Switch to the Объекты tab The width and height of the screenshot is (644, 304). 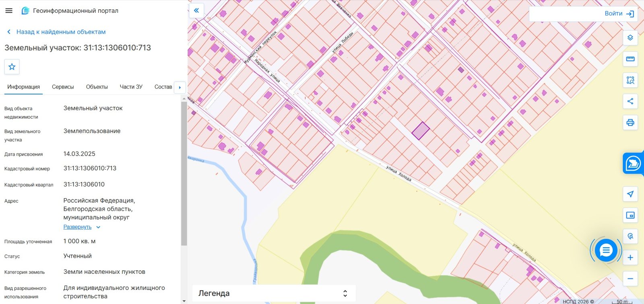pyautogui.click(x=97, y=87)
